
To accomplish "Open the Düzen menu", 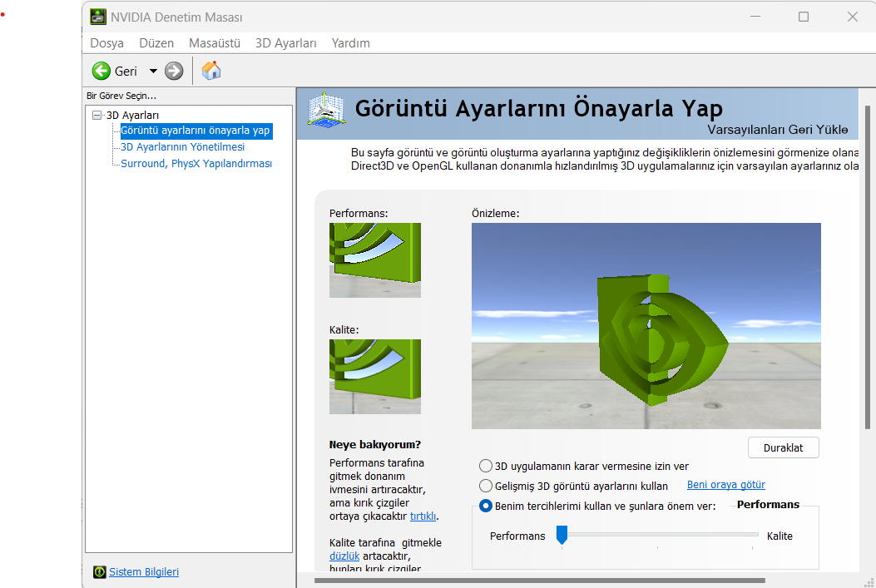I will point(156,43).
